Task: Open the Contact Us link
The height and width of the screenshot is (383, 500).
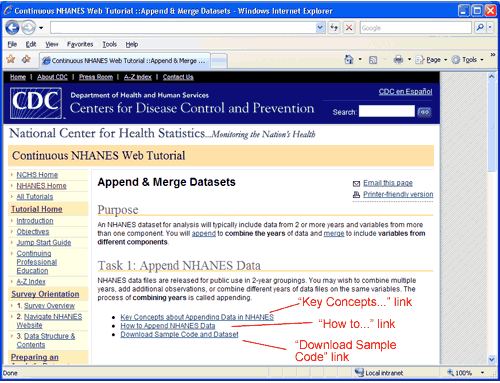Action: [x=178, y=77]
